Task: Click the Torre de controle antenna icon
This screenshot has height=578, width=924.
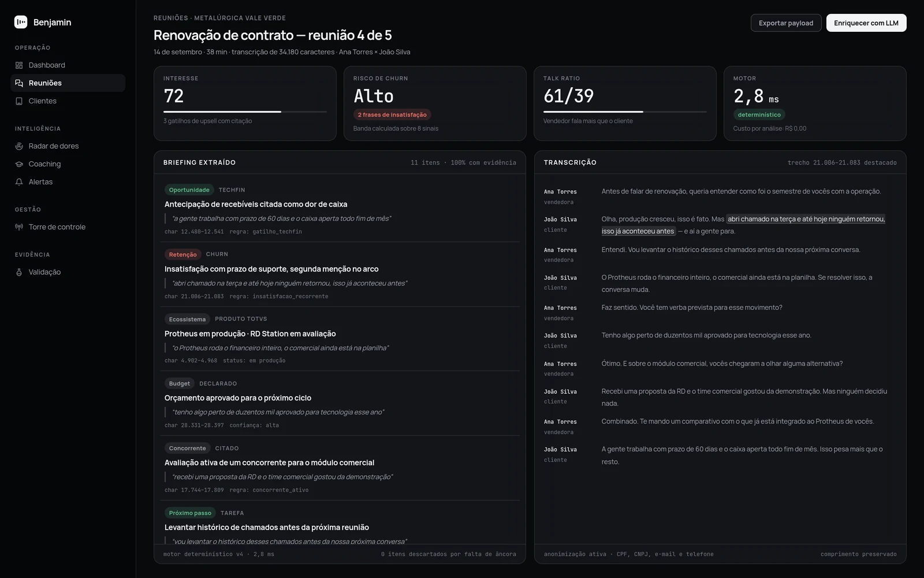Action: tap(19, 227)
